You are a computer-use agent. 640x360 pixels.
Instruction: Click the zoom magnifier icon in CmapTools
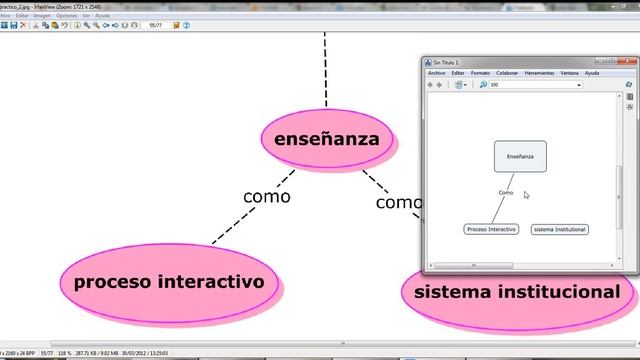[x=483, y=84]
